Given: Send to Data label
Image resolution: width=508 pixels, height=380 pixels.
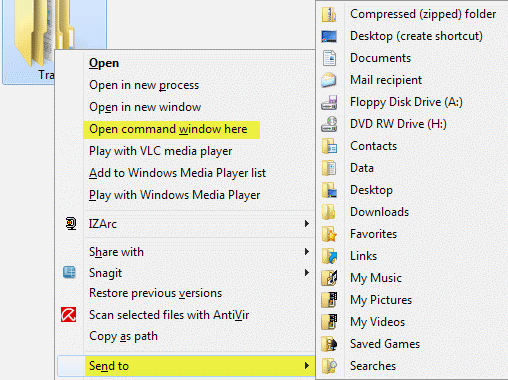Looking at the screenshot, I should (x=362, y=168).
